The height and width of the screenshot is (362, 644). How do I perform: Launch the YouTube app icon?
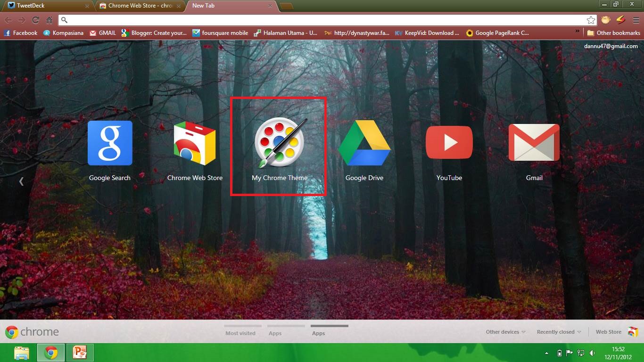[449, 142]
